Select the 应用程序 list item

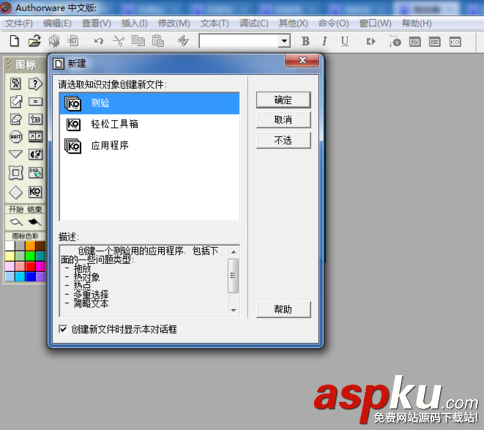pos(149,146)
